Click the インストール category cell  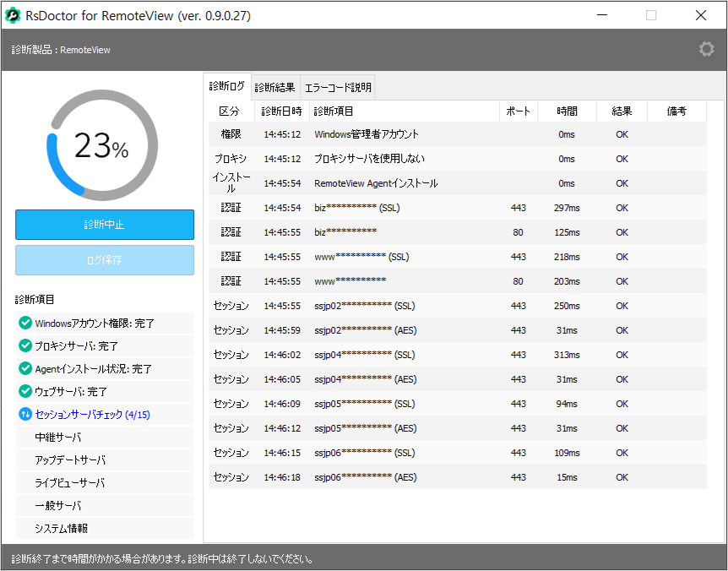tap(231, 183)
